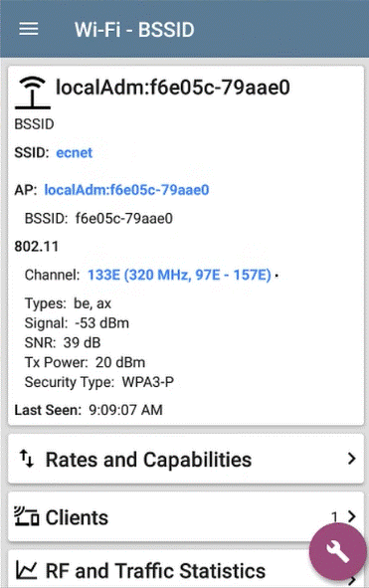Click the access point antenna icon
The width and height of the screenshot is (369, 588).
(33, 93)
